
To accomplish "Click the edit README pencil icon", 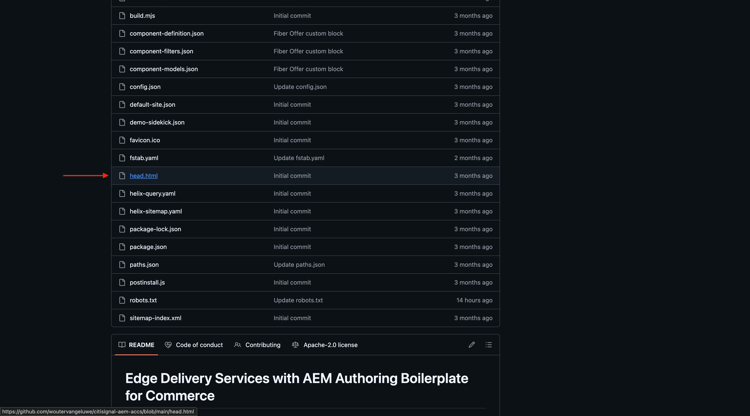I will [x=472, y=345].
